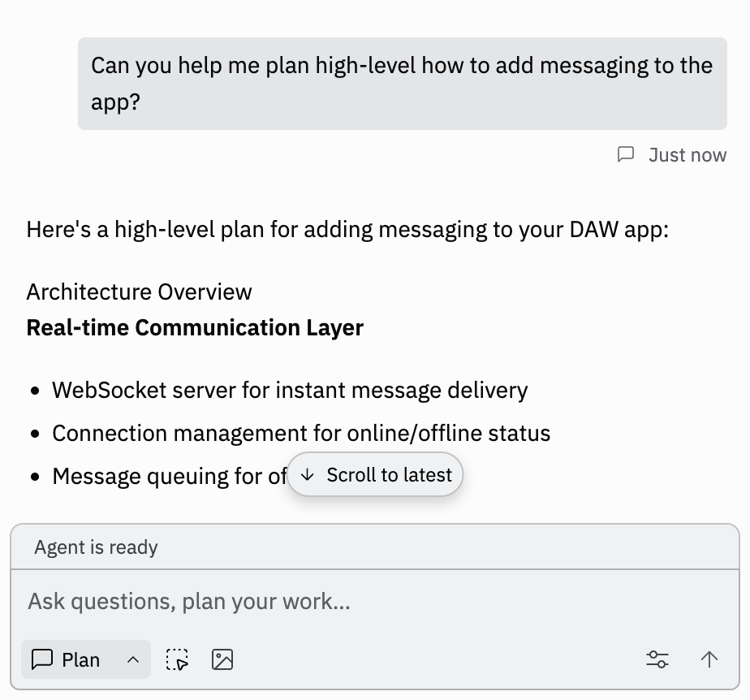Image resolution: width=750 pixels, height=700 pixels.
Task: Activate the dashed element selector icon
Action: coord(177,659)
